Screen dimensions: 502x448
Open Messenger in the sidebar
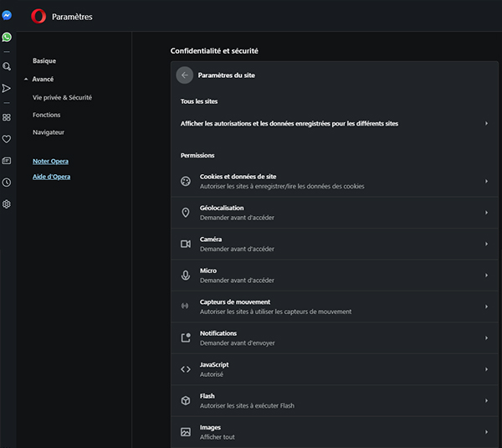[7, 15]
